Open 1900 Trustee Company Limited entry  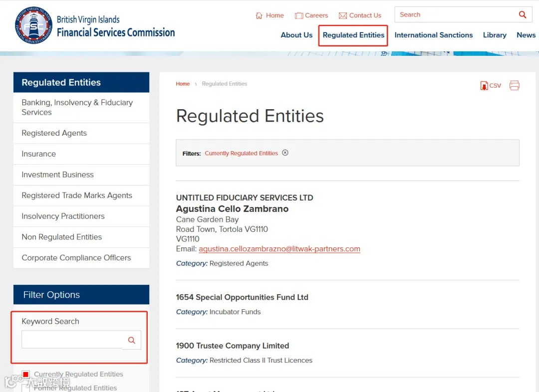click(233, 346)
